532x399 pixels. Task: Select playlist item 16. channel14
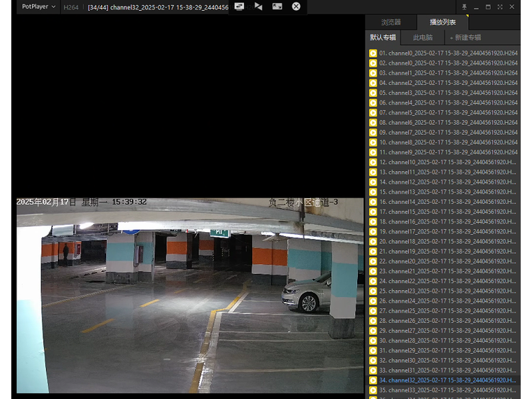[x=443, y=202]
